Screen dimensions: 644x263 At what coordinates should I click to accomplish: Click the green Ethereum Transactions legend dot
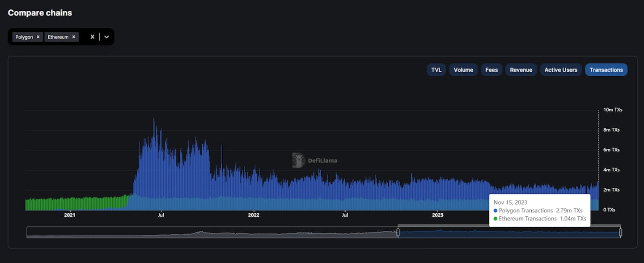tap(496, 219)
